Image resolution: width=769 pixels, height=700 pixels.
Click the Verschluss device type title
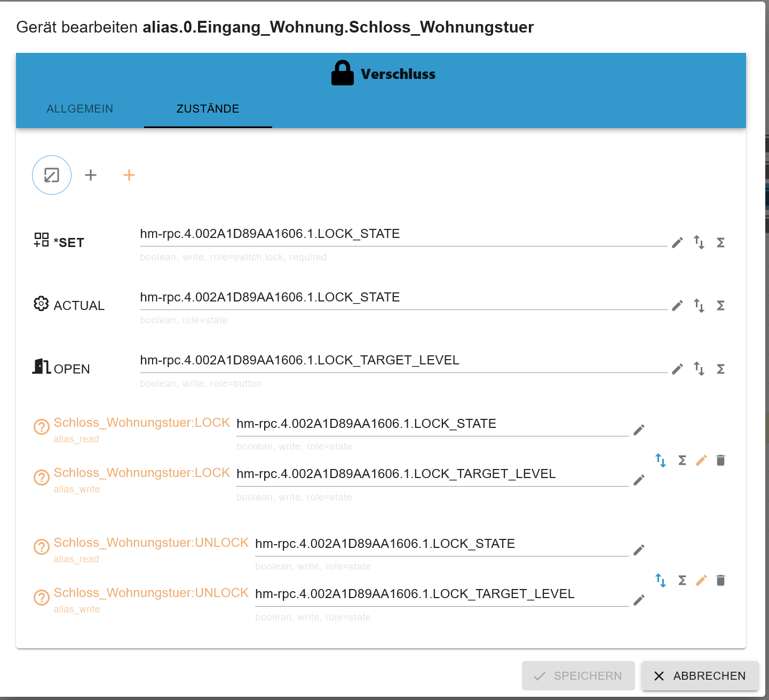(x=398, y=74)
